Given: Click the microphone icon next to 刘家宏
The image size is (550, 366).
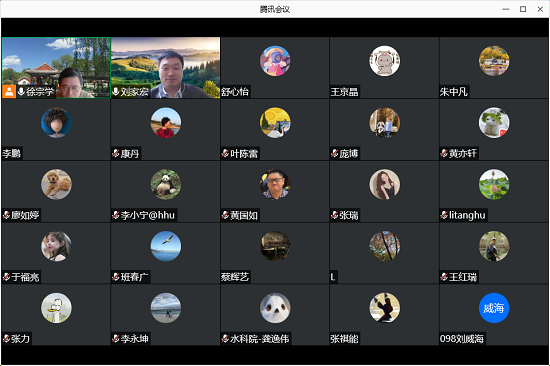Looking at the screenshot, I should point(116,92).
